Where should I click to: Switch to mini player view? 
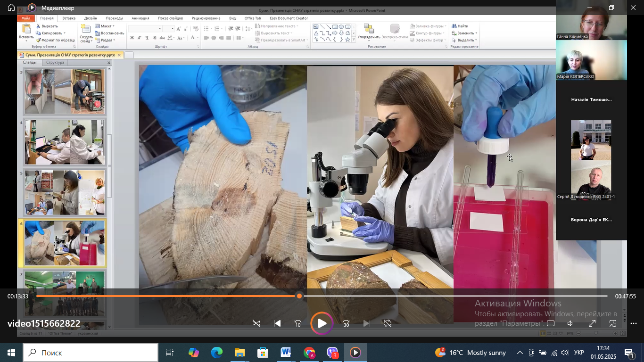(x=613, y=323)
